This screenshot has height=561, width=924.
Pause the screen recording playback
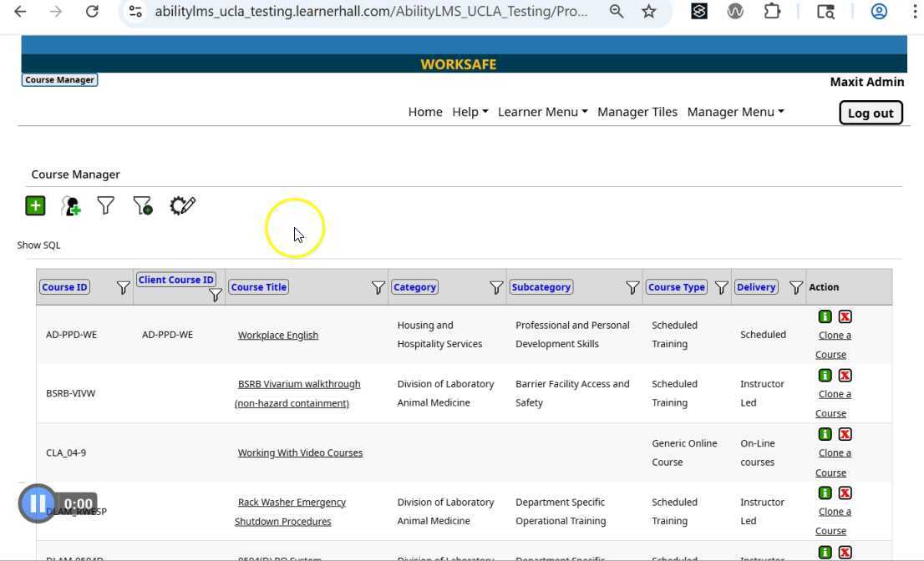38,503
